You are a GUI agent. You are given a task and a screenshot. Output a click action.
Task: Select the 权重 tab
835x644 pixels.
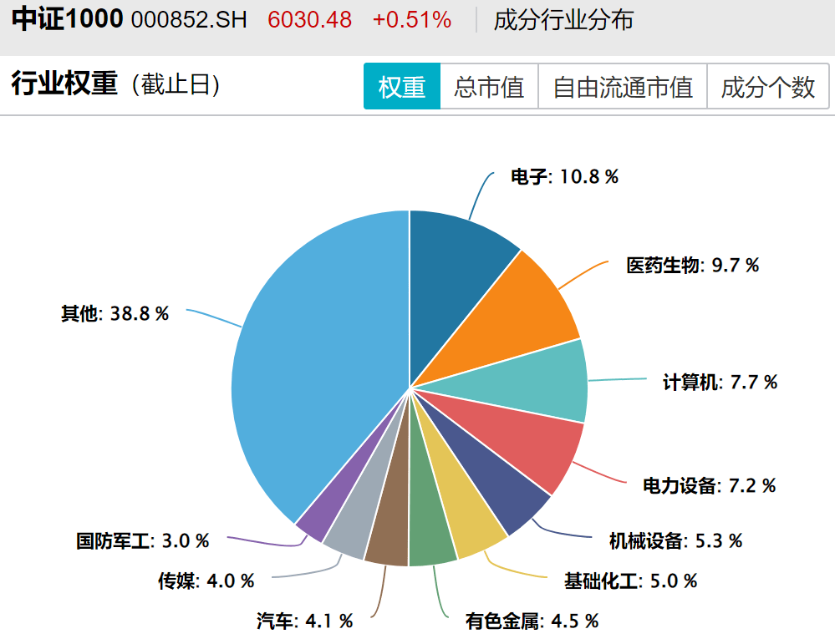pyautogui.click(x=402, y=86)
